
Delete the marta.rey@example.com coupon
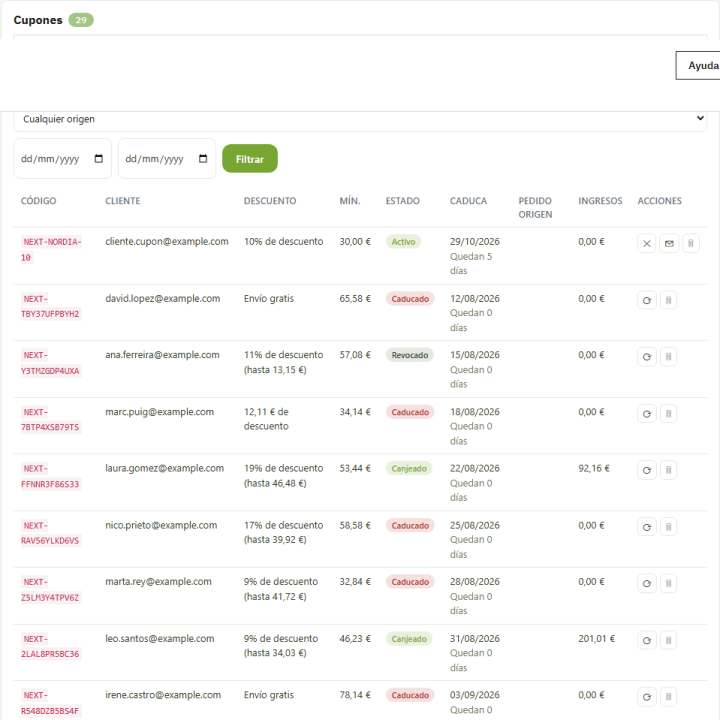pos(669,584)
